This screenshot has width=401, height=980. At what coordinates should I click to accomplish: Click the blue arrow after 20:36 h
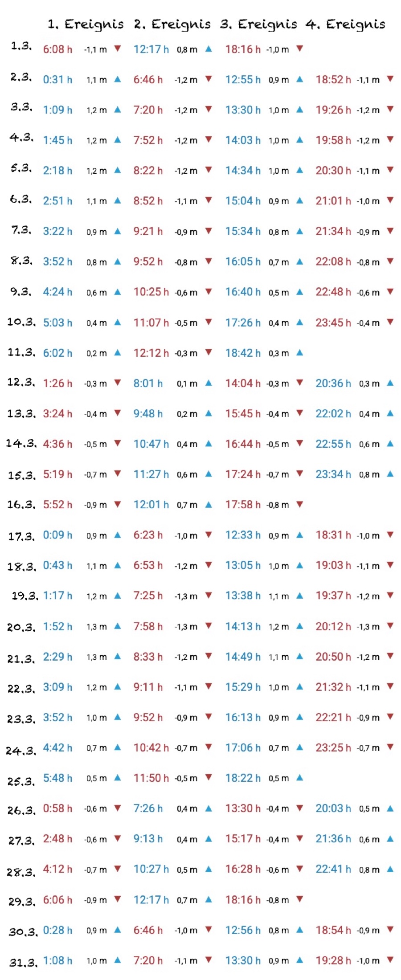point(390,383)
